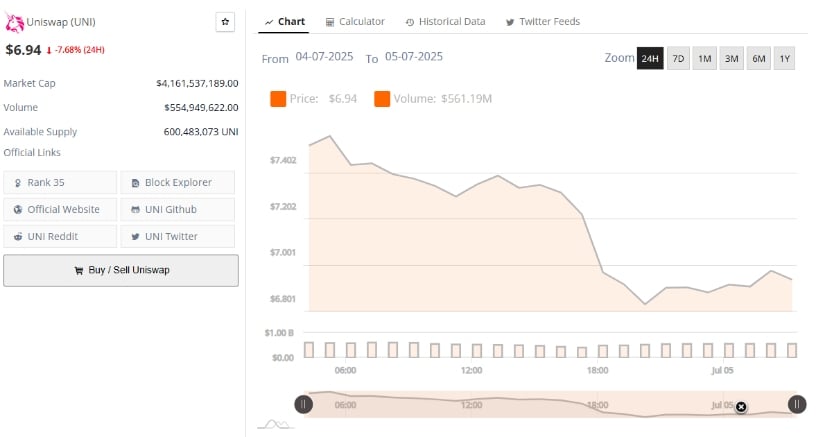Click the Market Cap label
Viewport: 825px width, 437px height.
pos(29,83)
